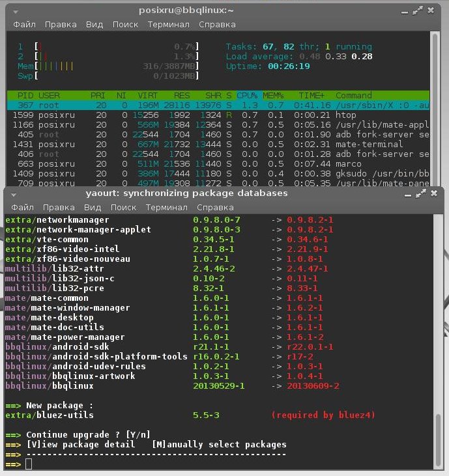This screenshot has width=449, height=476.
Task: Click scrollbar thumb in yaourt terminal window
Action: 438,440
